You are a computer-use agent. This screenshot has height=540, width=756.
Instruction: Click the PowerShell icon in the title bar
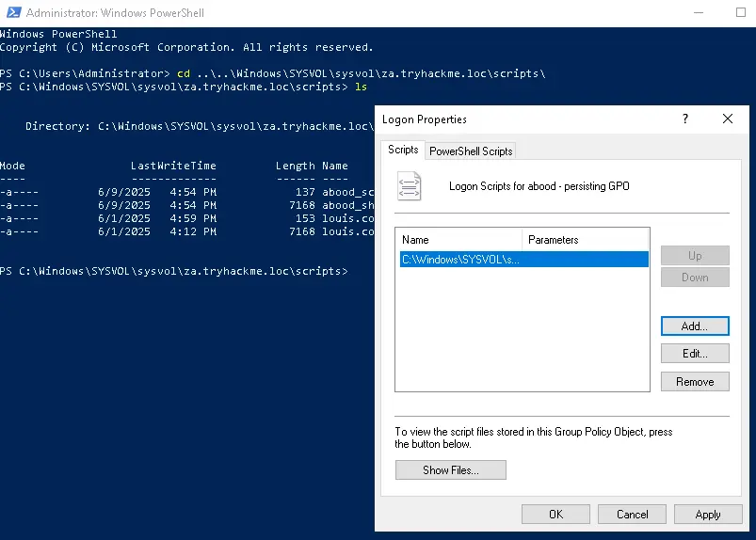(x=13, y=12)
